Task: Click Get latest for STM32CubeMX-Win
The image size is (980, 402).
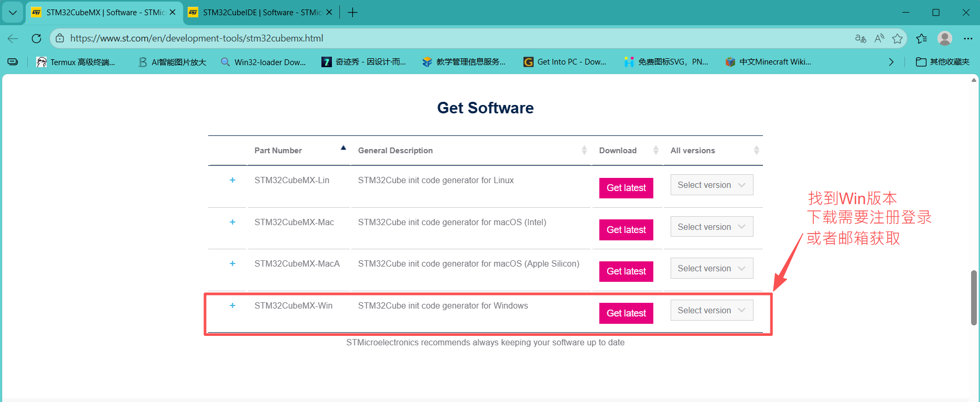Action: click(626, 313)
